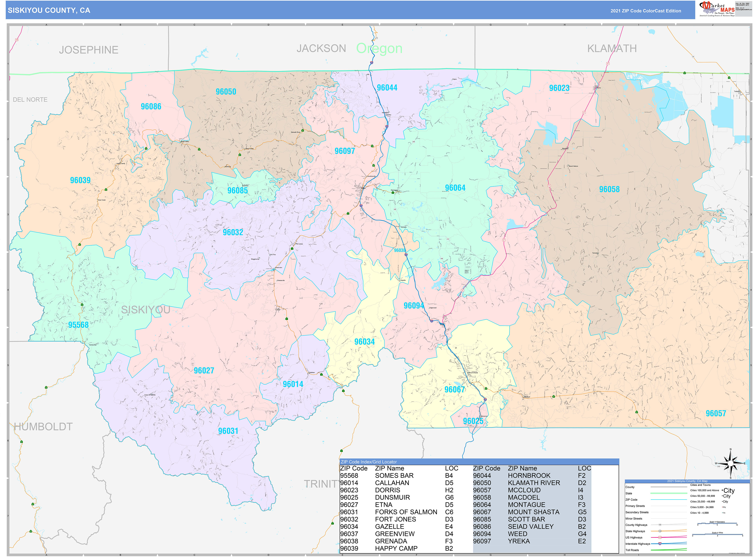Click the 96027 ZIP label on the map
The height and width of the screenshot is (557, 756).
(204, 371)
